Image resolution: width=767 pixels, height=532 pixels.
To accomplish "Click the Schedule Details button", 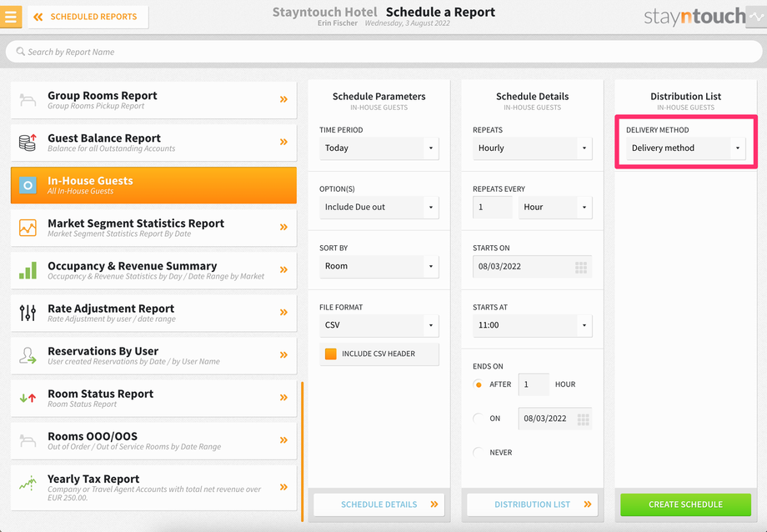I will [x=379, y=504].
